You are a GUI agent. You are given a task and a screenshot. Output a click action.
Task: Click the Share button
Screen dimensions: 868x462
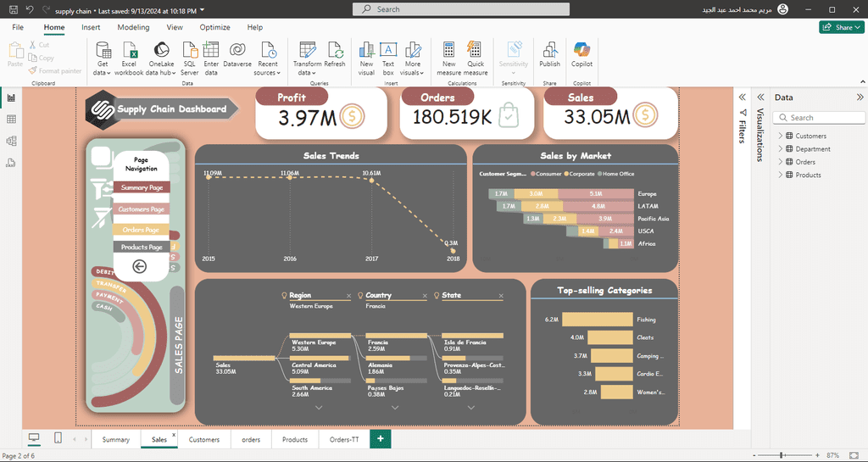(x=841, y=27)
